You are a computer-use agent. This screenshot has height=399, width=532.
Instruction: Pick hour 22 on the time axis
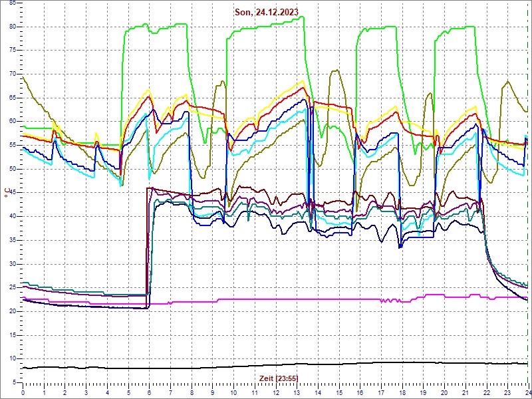[486, 393]
